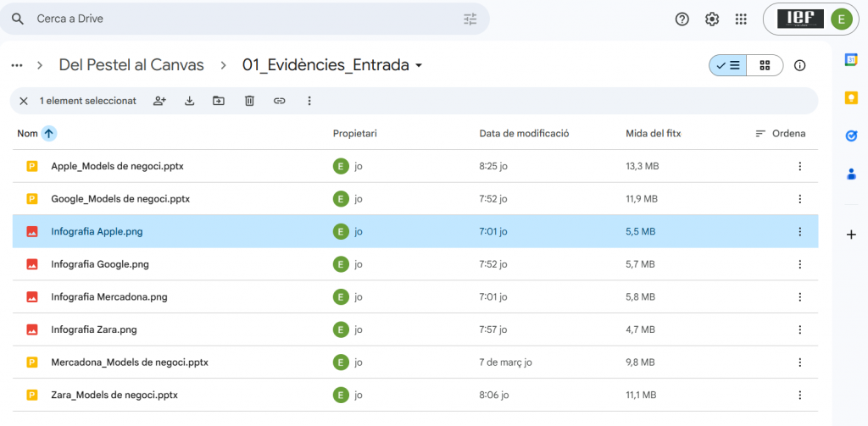Open Google Calendar side panel icon
Image resolution: width=868 pixels, height=426 pixels.
[x=851, y=59]
